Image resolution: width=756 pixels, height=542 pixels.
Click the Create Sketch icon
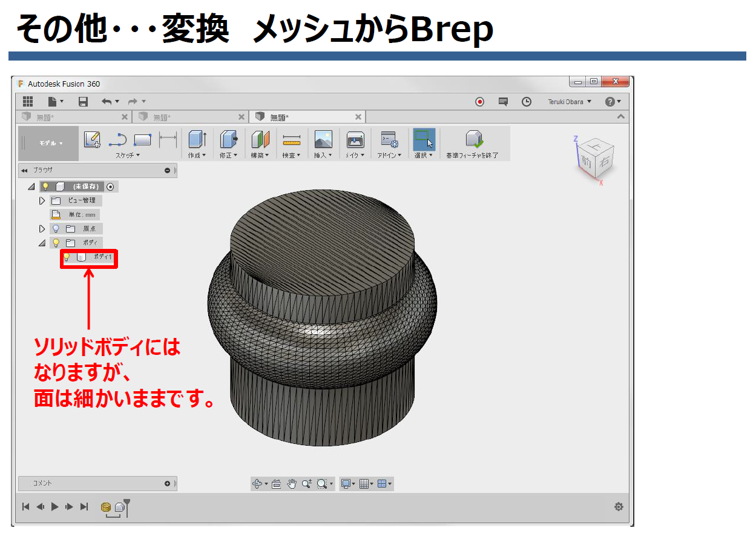click(92, 140)
